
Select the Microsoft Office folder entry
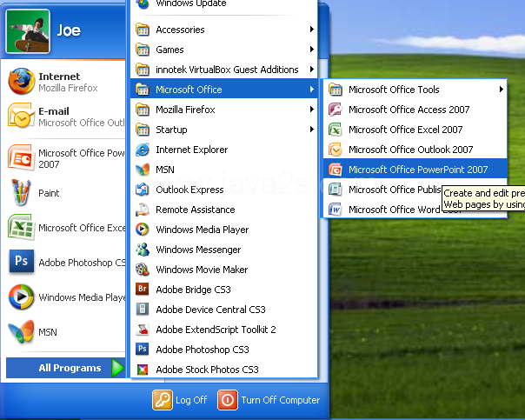pos(224,90)
